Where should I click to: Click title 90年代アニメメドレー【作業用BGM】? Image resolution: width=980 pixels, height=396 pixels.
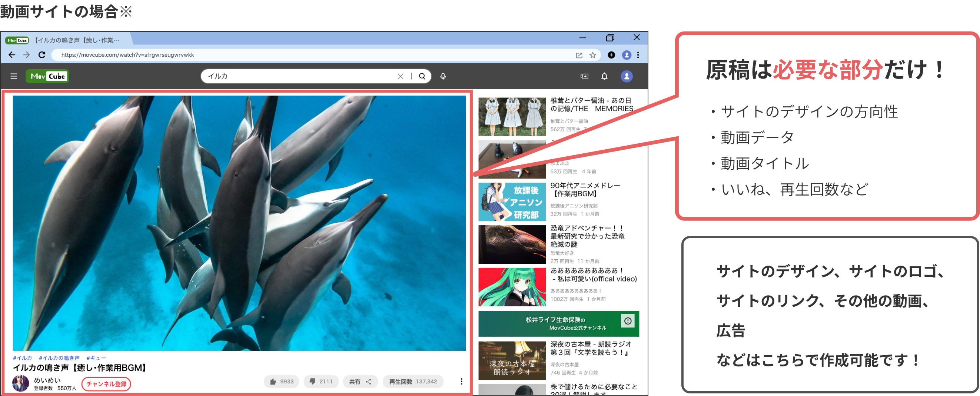pyautogui.click(x=585, y=190)
